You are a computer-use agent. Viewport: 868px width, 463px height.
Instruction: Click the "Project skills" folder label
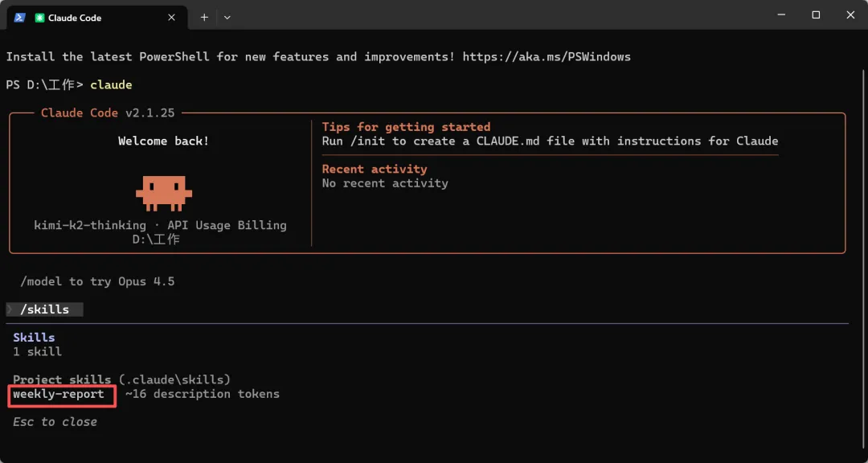62,379
